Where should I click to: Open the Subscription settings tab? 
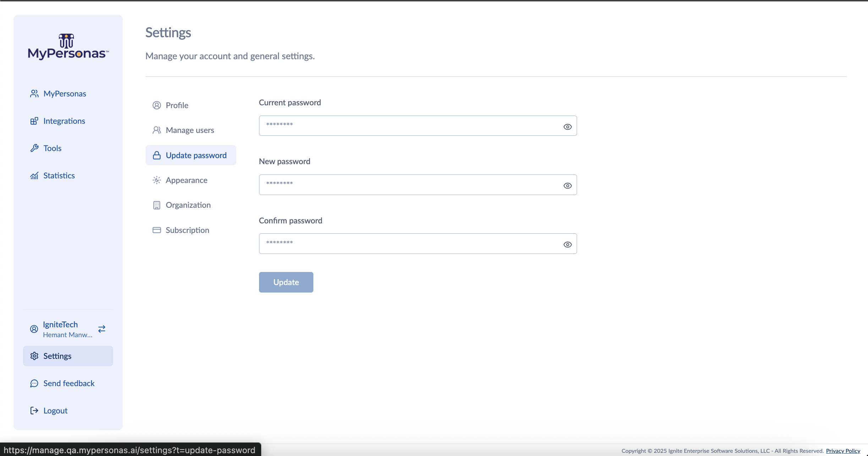click(x=187, y=230)
